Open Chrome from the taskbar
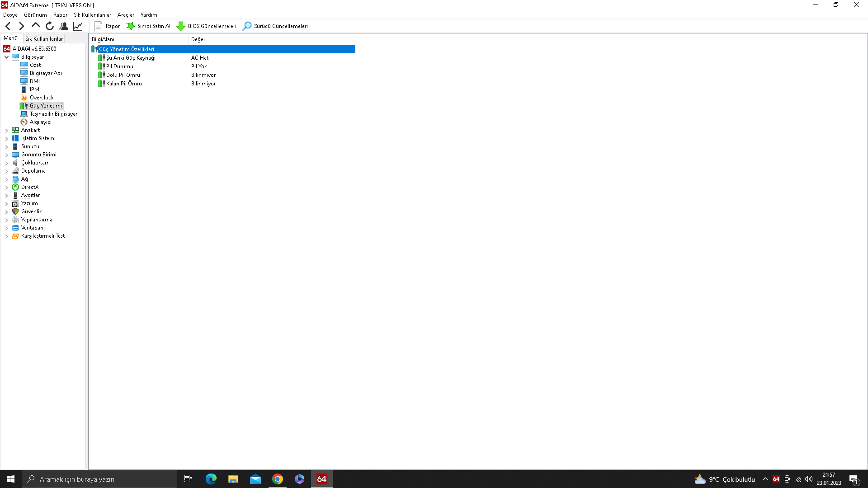The width and height of the screenshot is (868, 488). coord(278,479)
